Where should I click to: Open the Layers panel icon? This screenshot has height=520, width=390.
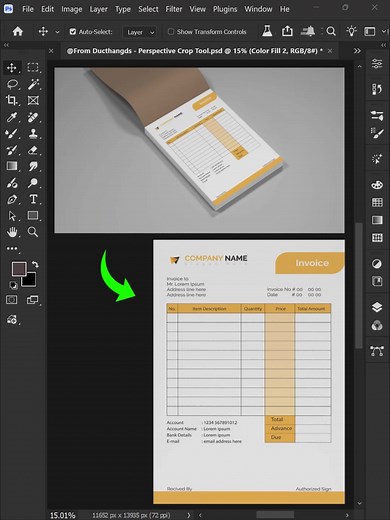pyautogui.click(x=377, y=307)
